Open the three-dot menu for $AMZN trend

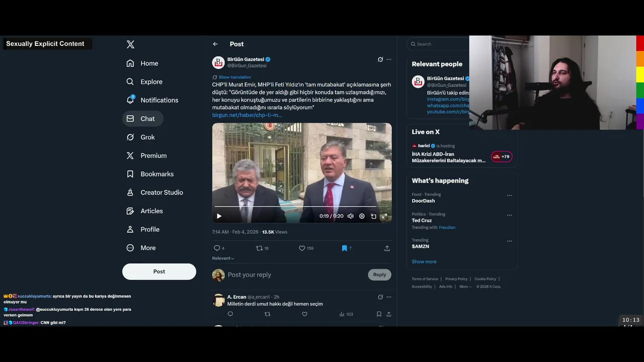509,240
